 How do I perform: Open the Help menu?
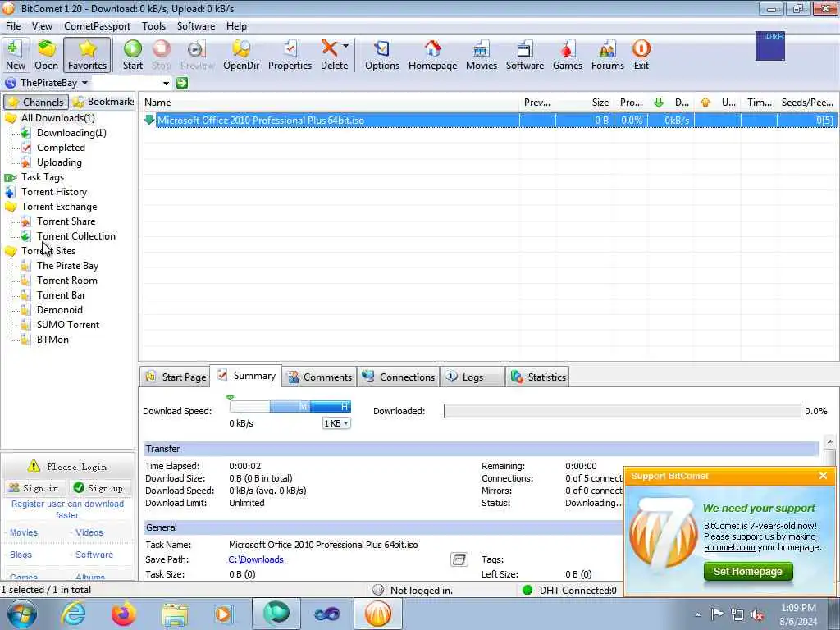tap(236, 26)
